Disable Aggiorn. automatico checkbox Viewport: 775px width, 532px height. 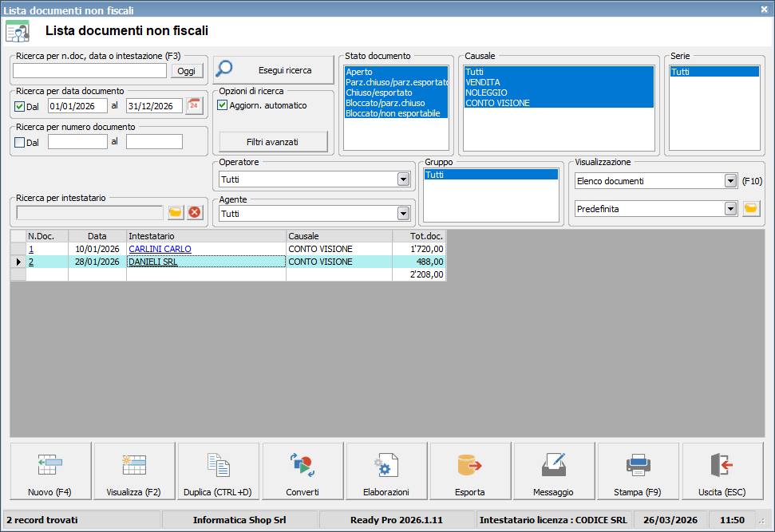coord(223,105)
